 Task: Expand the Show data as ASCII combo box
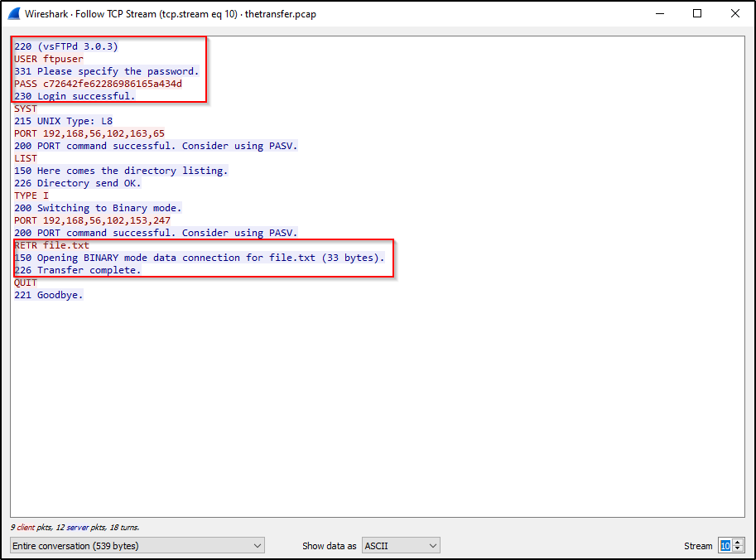(401, 546)
